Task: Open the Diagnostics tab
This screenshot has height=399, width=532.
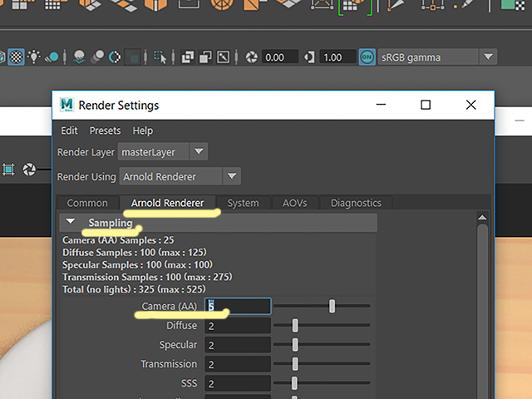Action: [356, 203]
